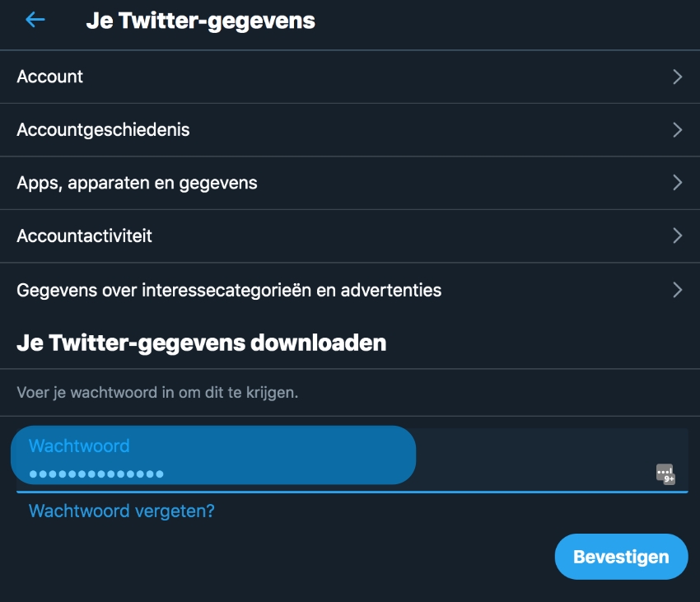Open the Apps, apparaten en gegevens chevron
Screen dimensions: 700x602
pyautogui.click(x=677, y=183)
